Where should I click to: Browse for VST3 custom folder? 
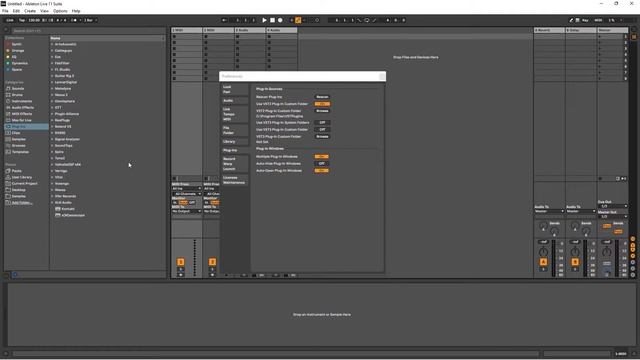click(x=322, y=136)
